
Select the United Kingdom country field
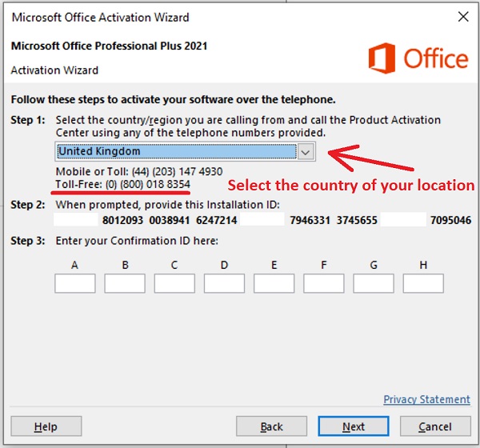coord(176,151)
